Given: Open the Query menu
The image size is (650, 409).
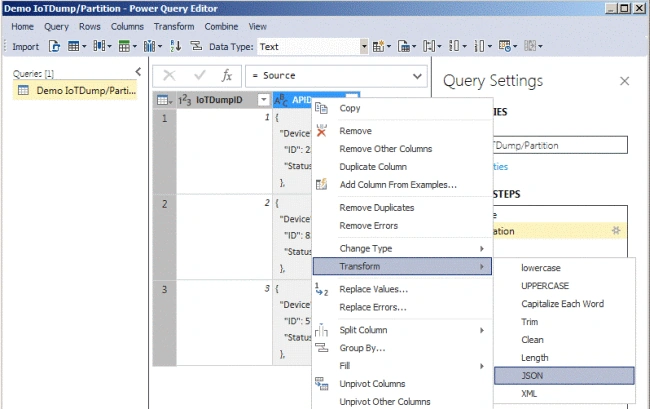Looking at the screenshot, I should pos(56,27).
